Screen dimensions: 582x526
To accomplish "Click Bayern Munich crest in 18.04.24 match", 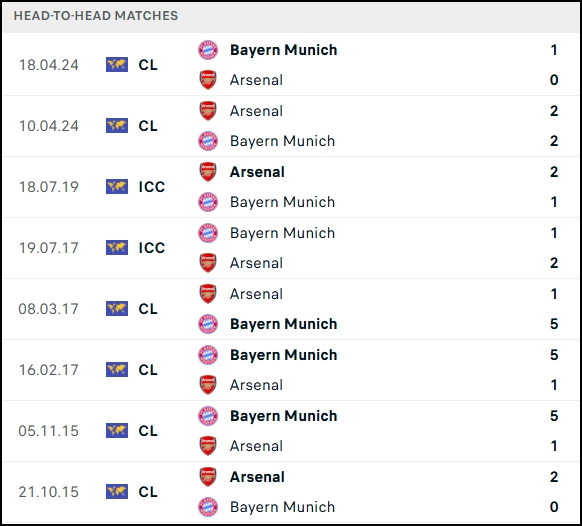I will pos(208,50).
